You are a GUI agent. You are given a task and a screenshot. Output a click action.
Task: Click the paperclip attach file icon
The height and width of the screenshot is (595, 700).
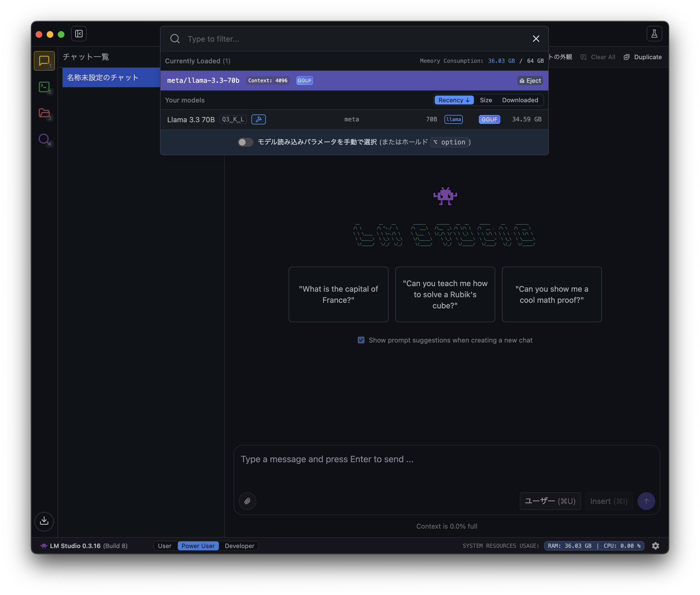pos(247,501)
